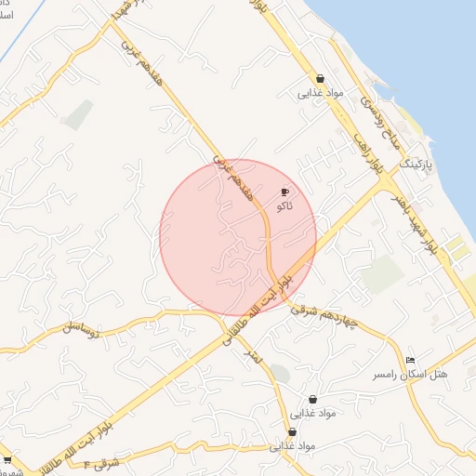This screenshot has width=476, height=476.
Task: Click the grocery basket icon beside لمتر road end
Action: tap(292, 431)
